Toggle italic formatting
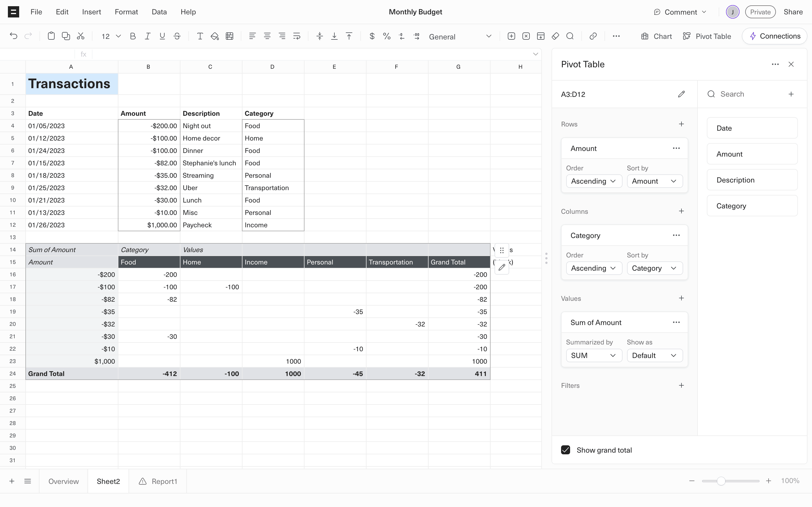This screenshot has width=812, height=507. coord(147,36)
